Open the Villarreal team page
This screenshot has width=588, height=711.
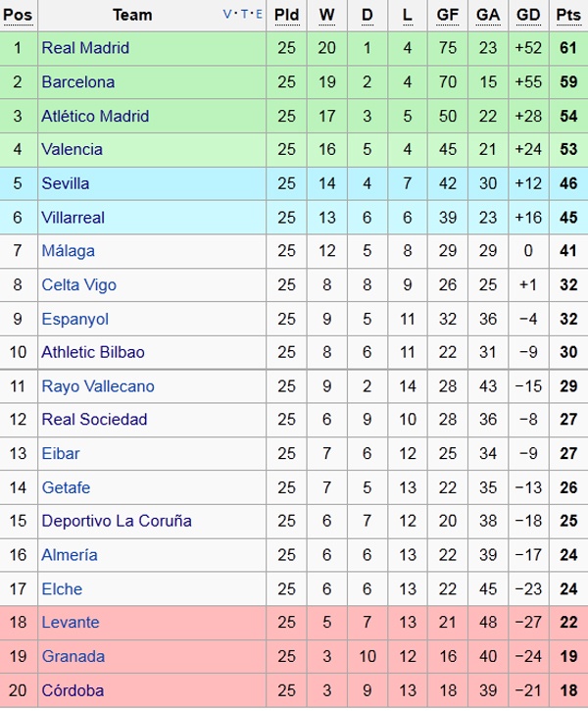point(73,217)
